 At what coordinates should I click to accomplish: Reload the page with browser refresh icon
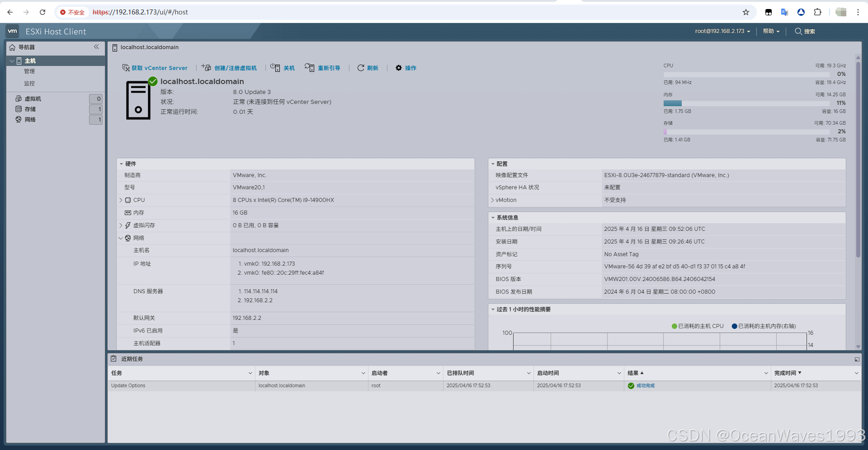pyautogui.click(x=42, y=12)
